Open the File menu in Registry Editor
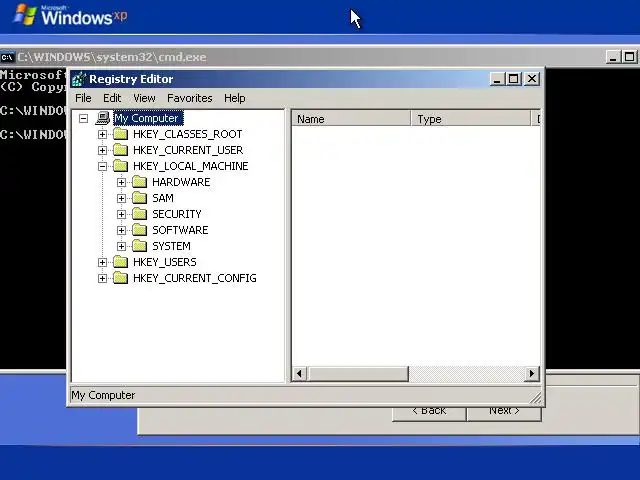Viewport: 640px width, 480px height. (83, 98)
